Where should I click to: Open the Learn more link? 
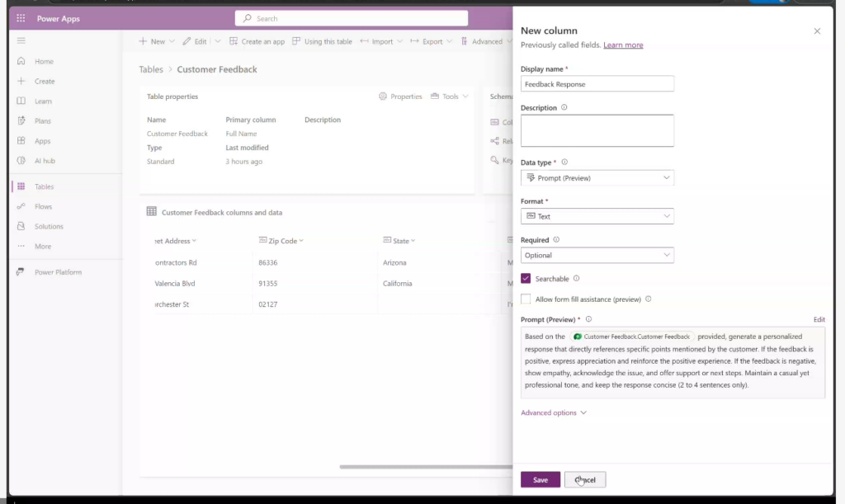coord(623,45)
